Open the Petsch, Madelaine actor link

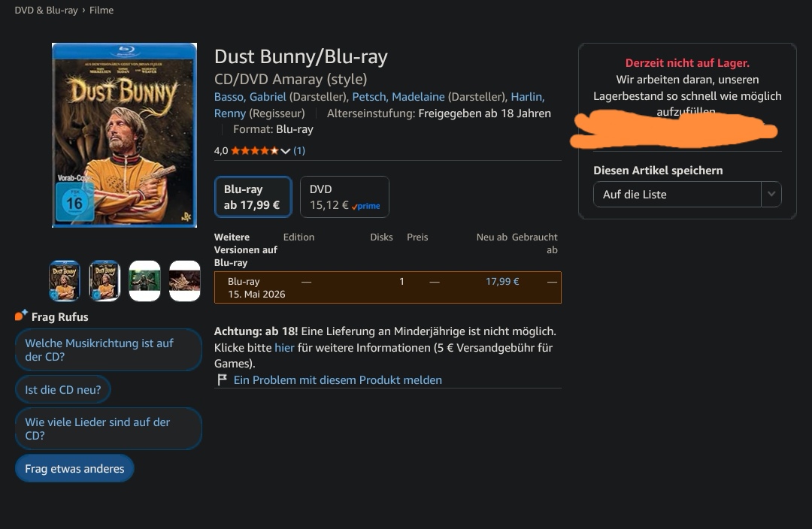[x=398, y=97]
